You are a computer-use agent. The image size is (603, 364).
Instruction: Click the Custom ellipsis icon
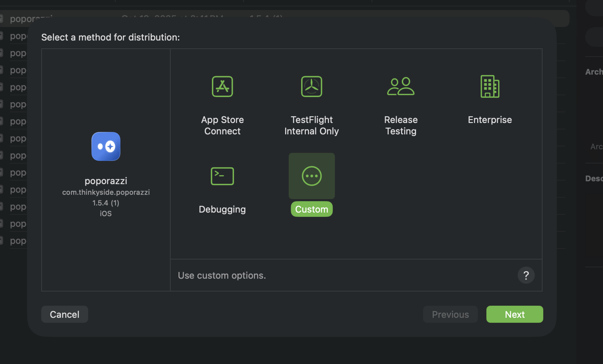(x=311, y=176)
